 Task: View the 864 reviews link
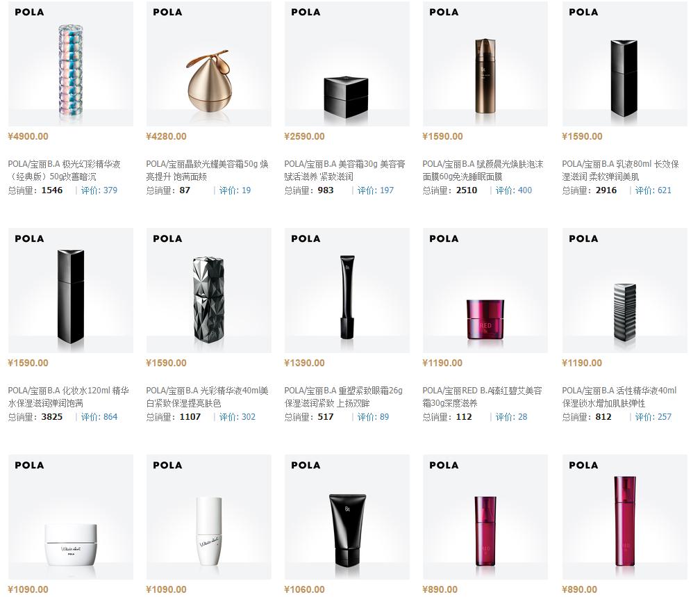point(99,416)
